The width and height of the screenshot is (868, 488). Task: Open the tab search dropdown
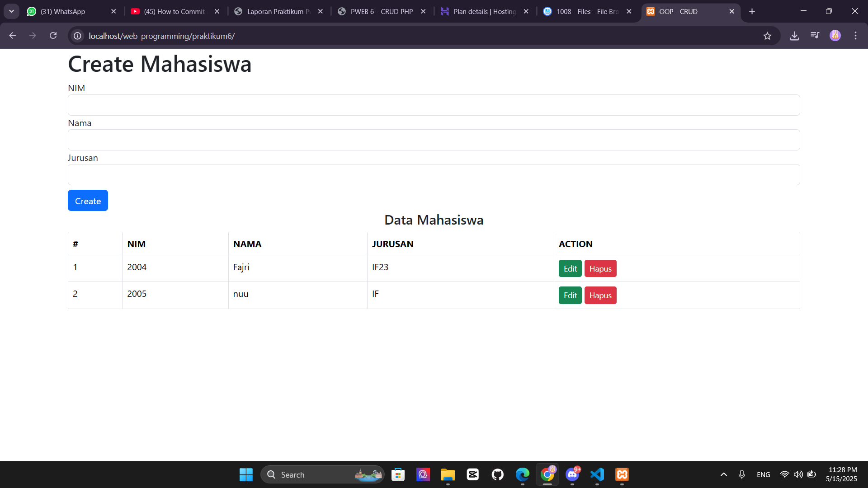coord(12,11)
